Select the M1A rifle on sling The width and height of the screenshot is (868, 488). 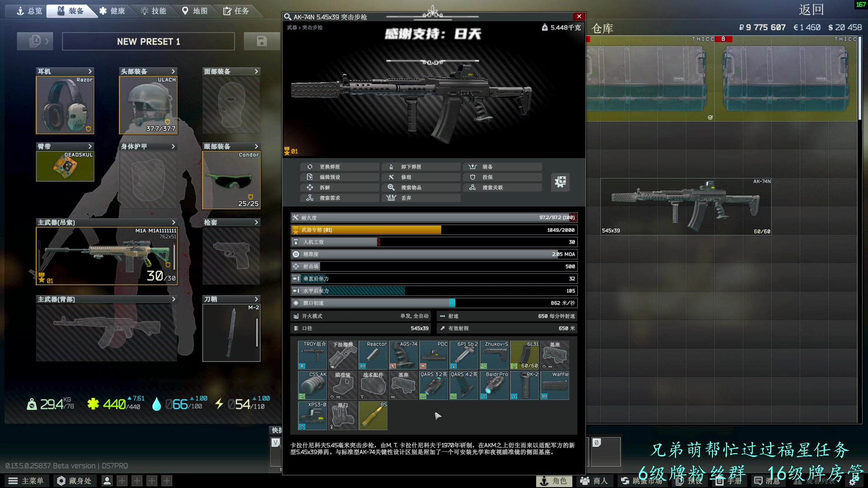107,256
